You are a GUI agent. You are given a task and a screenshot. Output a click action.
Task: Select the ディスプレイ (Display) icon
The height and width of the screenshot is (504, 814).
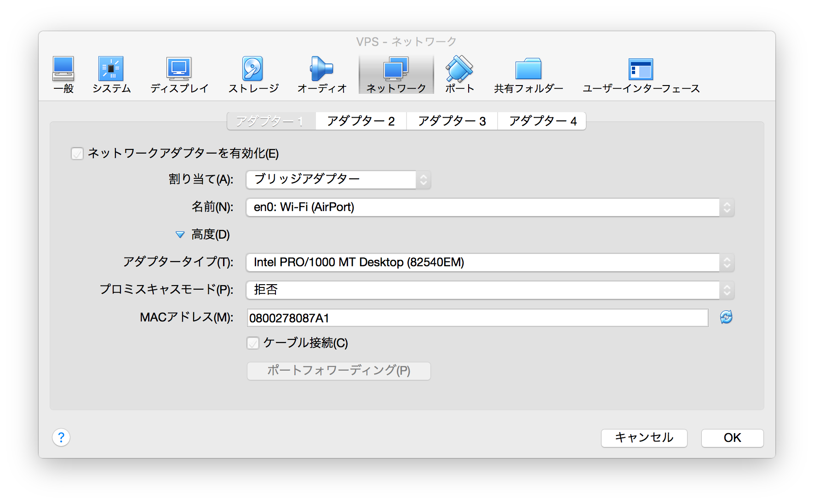pos(179,69)
